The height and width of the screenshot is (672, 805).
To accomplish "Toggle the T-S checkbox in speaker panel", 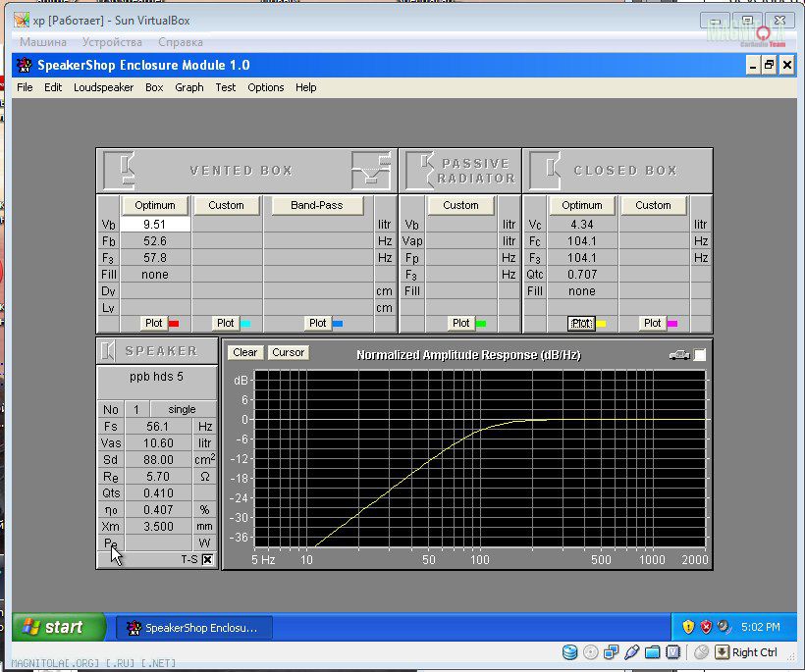I will [x=207, y=559].
